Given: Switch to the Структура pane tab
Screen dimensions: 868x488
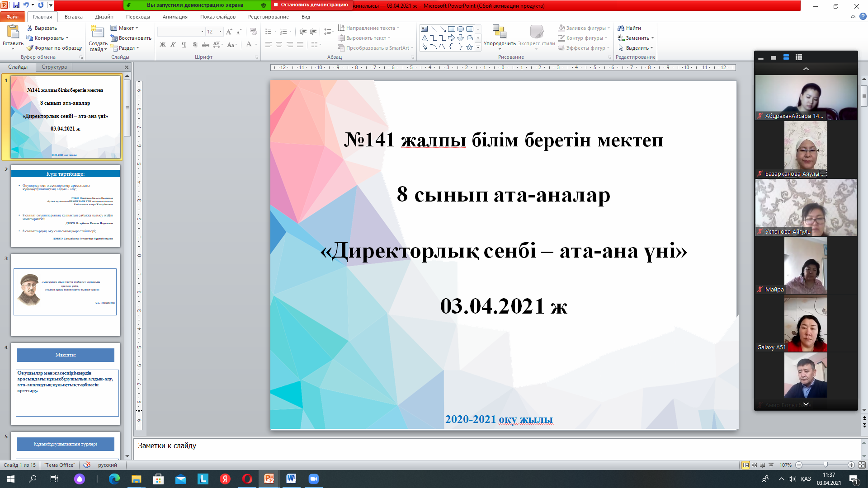Looking at the screenshot, I should pyautogui.click(x=54, y=67).
